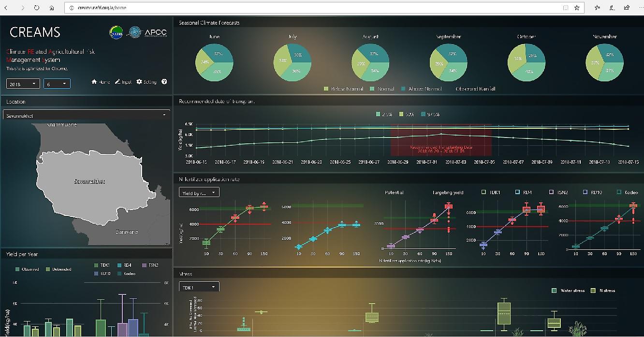Click the favorites star icon in address bar

[x=577, y=8]
